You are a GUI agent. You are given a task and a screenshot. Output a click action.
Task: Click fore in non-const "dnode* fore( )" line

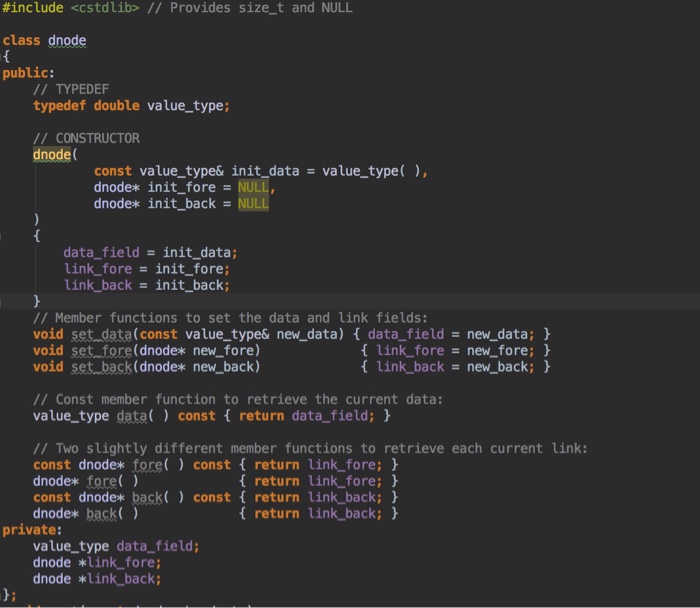click(101, 481)
